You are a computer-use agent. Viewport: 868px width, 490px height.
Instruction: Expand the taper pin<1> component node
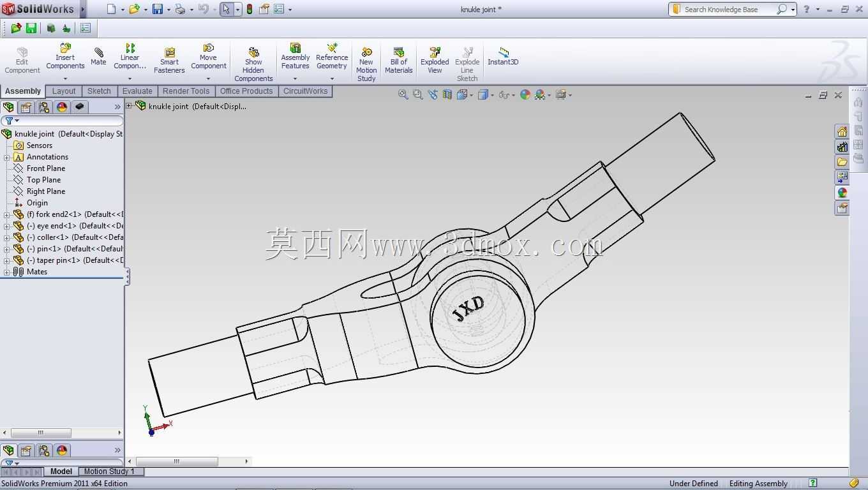pos(7,260)
